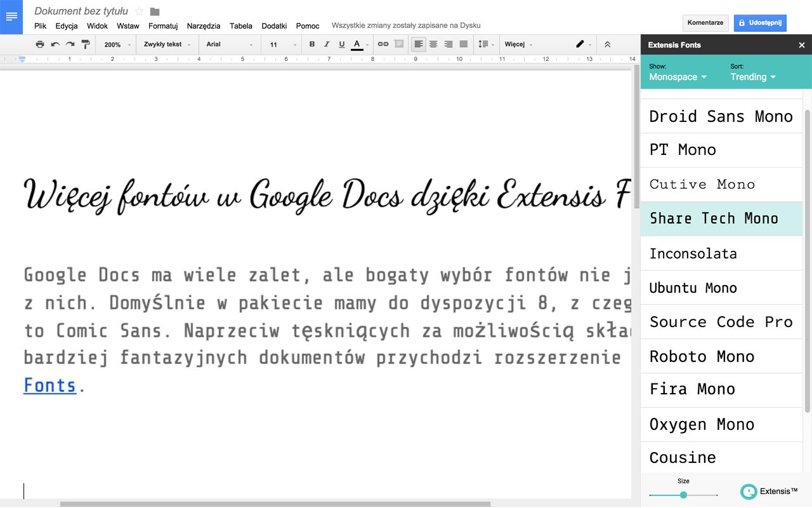Open the Wstaw menu

tap(128, 26)
